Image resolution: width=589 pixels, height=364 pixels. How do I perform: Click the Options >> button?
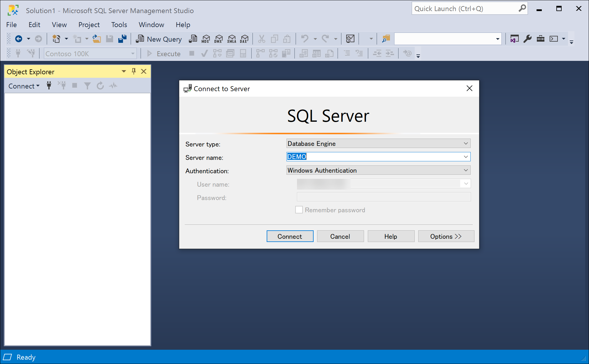(446, 236)
